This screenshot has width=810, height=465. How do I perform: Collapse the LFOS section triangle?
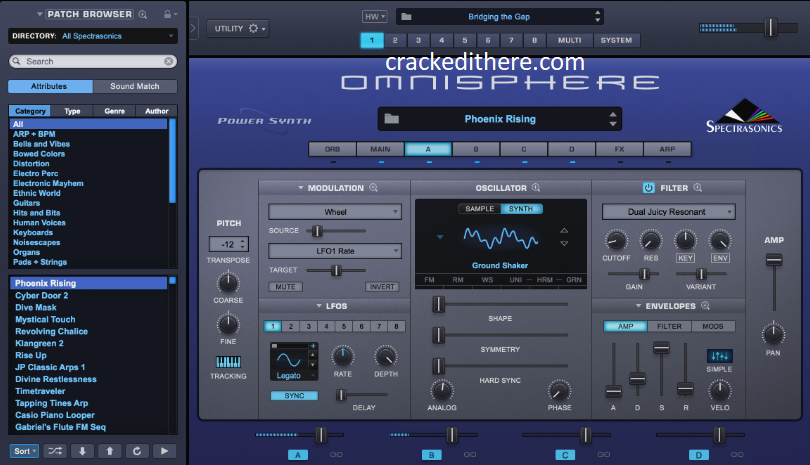click(x=319, y=306)
